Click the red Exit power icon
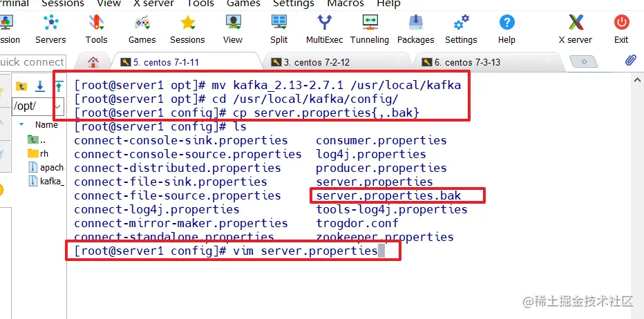Viewport: 644px width, 319px height. coord(621,22)
